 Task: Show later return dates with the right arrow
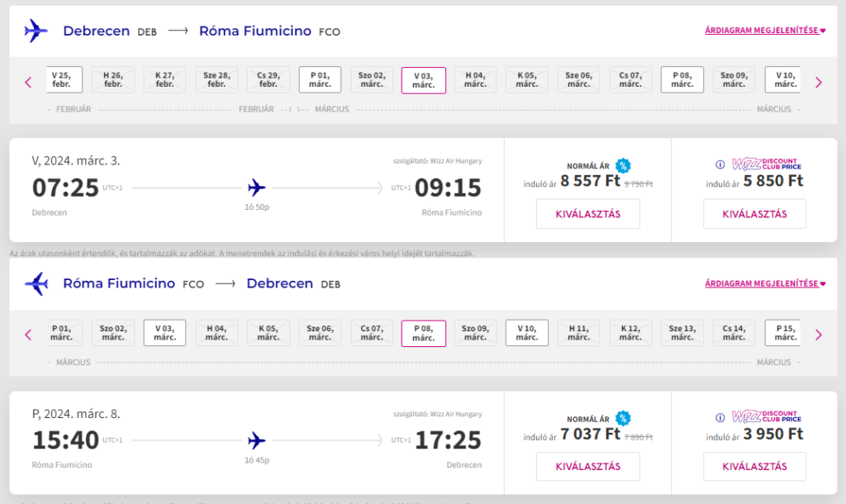coord(819,335)
